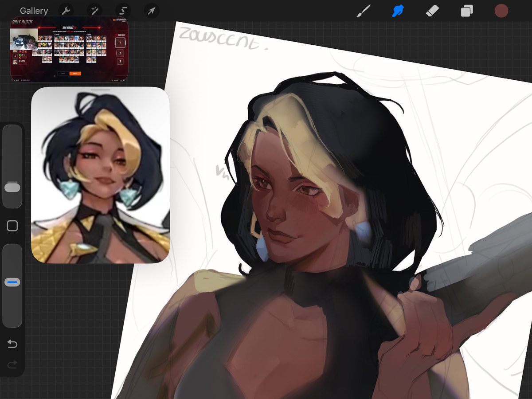The height and width of the screenshot is (399, 532).
Task: Select the blue Smudge tool
Action: 398,11
